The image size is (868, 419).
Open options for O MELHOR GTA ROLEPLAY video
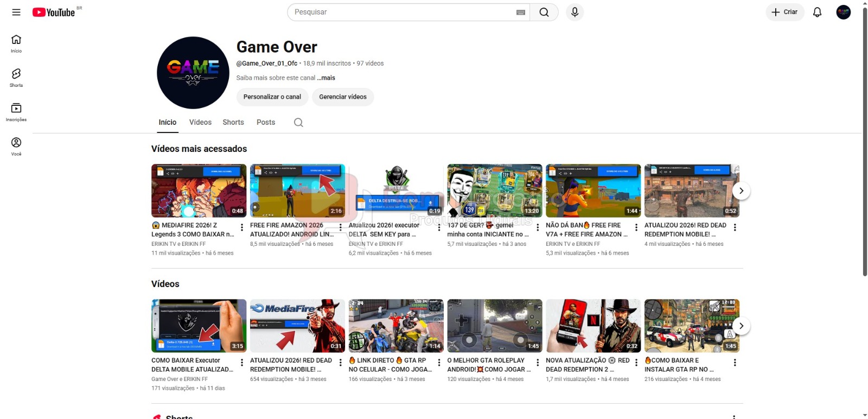[538, 363]
